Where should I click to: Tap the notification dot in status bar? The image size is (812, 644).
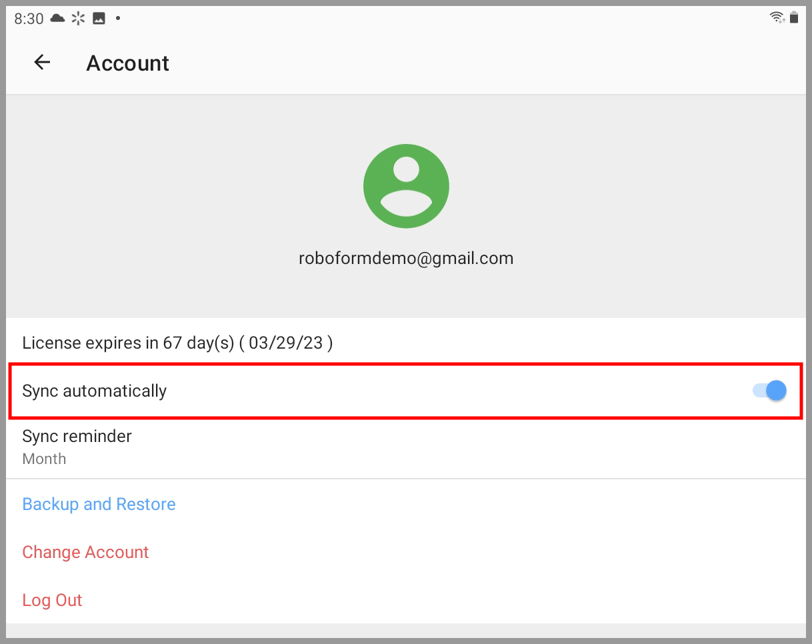pyautogui.click(x=118, y=18)
